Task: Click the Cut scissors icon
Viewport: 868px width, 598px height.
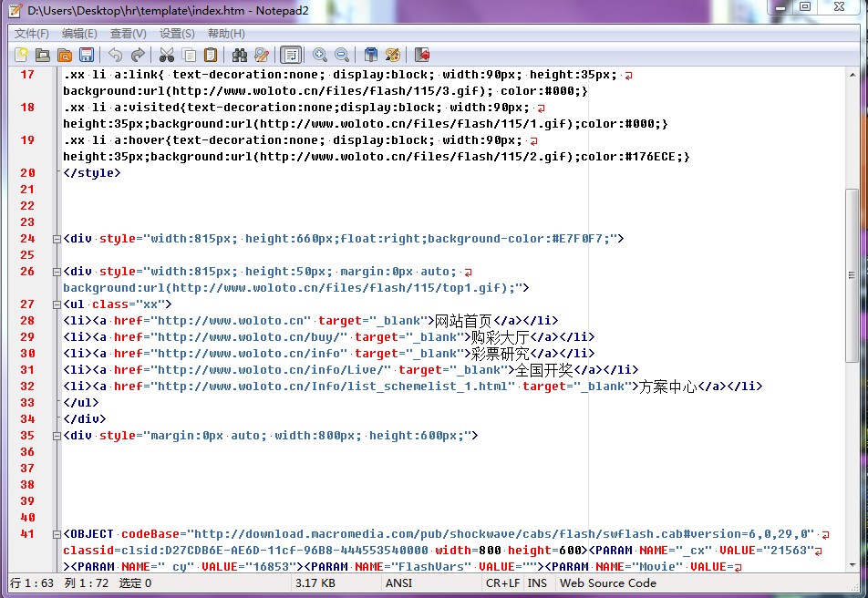Action: tap(166, 55)
